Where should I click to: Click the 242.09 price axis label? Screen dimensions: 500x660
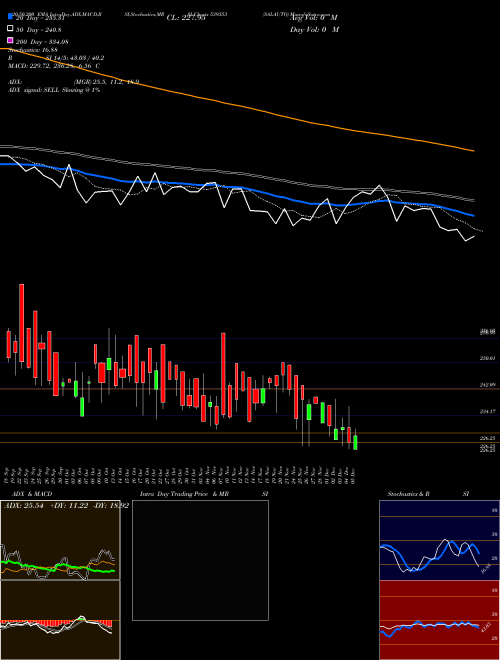(488, 385)
